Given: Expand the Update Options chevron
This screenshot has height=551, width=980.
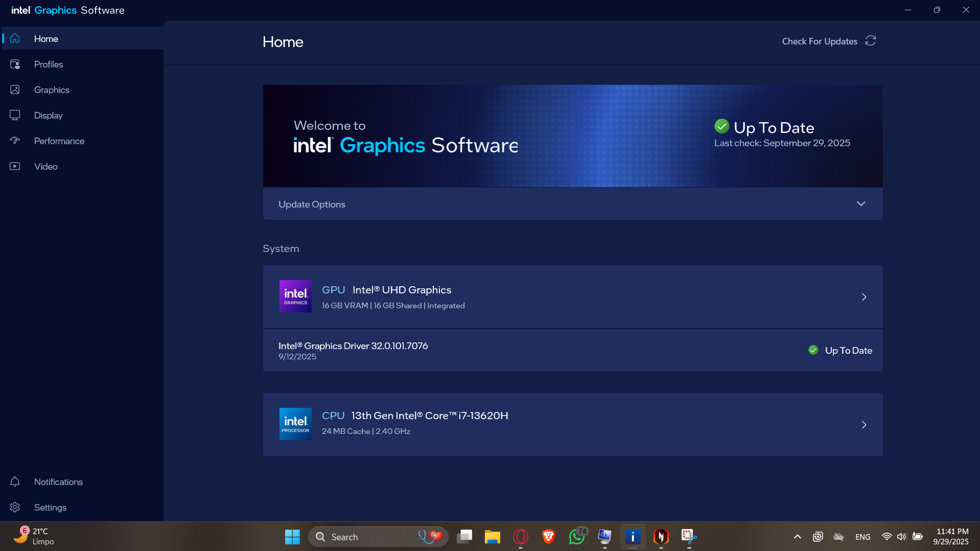Looking at the screenshot, I should coord(861,203).
